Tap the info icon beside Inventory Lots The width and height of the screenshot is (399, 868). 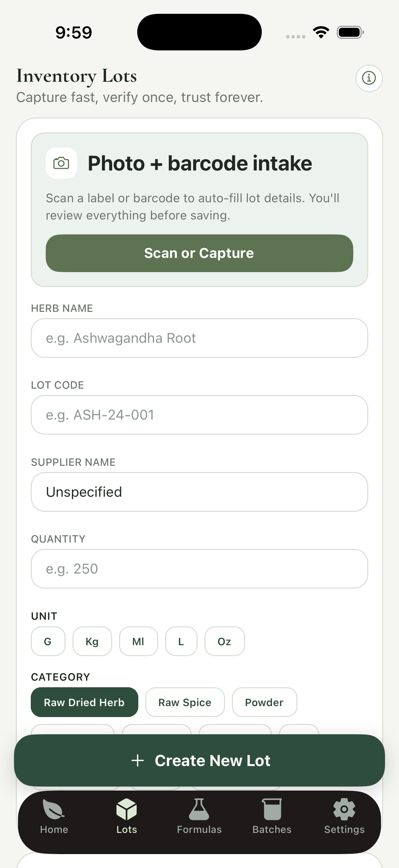[369, 78]
